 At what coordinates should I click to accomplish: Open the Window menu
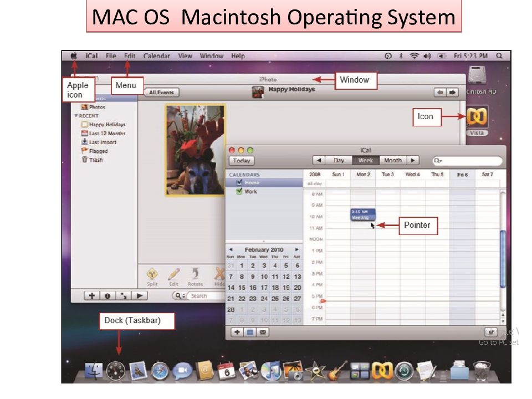point(211,56)
